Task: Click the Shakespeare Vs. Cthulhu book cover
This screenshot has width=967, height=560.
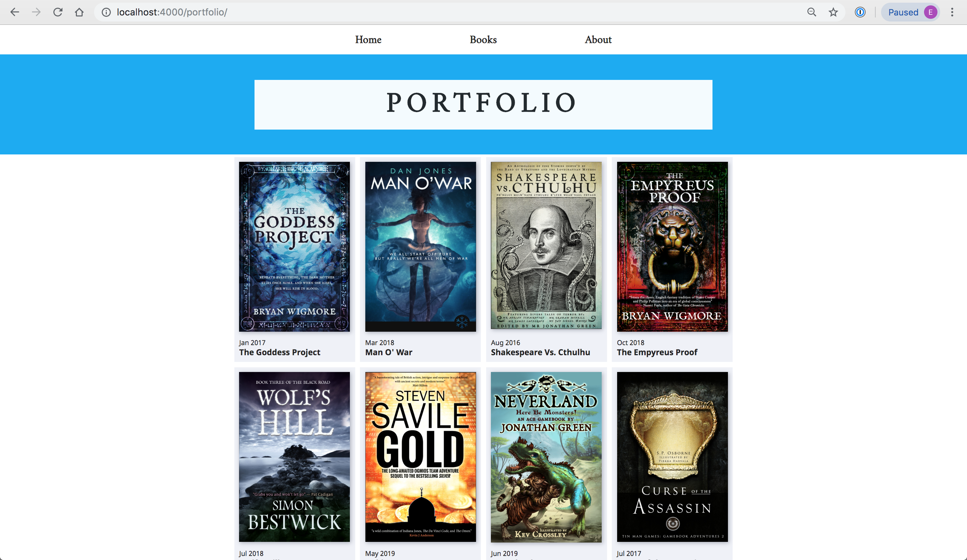Action: 546,246
